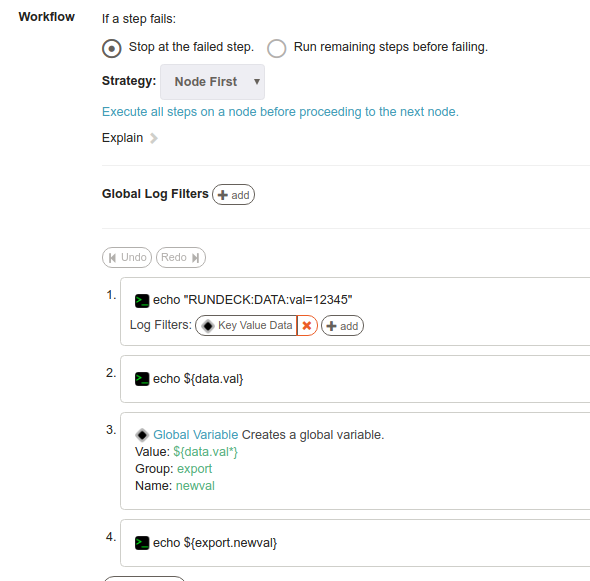Viewport: 590px width, 581px height.
Task: Click the Undo button
Action: click(x=127, y=257)
